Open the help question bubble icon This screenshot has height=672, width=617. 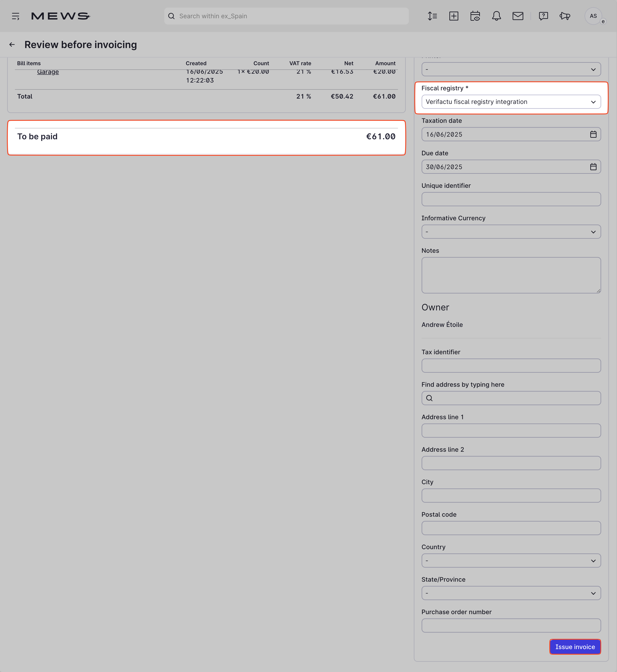pyautogui.click(x=543, y=16)
